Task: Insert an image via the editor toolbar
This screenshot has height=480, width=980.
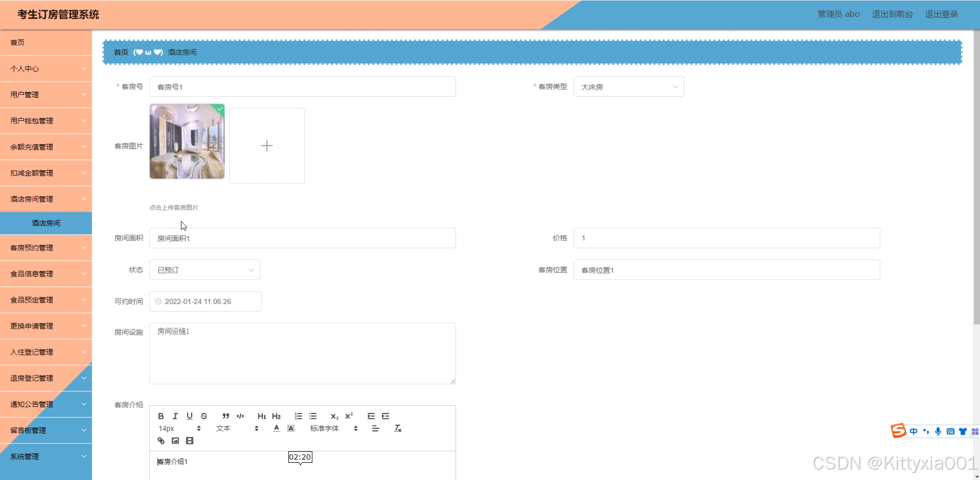Action: 176,441
